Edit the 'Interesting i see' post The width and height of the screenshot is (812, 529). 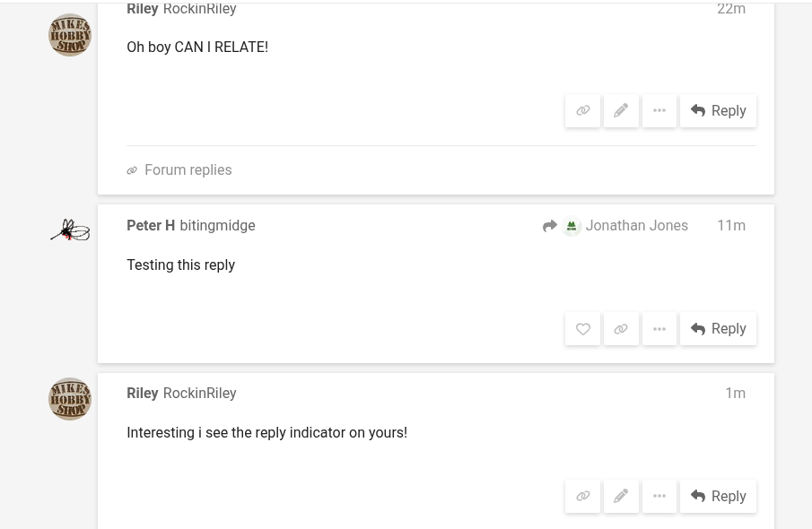(621, 496)
